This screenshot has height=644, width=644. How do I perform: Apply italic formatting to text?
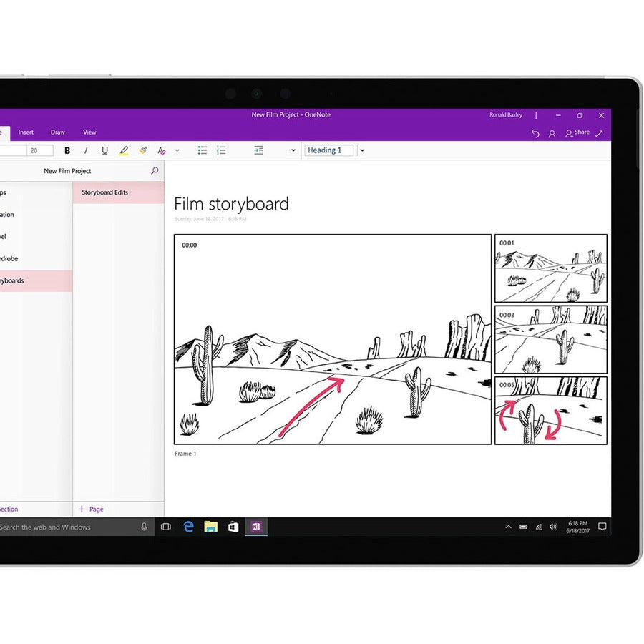point(86,150)
